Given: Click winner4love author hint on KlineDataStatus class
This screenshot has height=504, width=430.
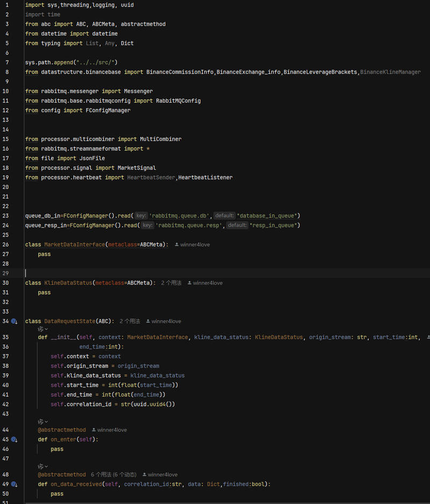Looking at the screenshot, I should click(205, 283).
